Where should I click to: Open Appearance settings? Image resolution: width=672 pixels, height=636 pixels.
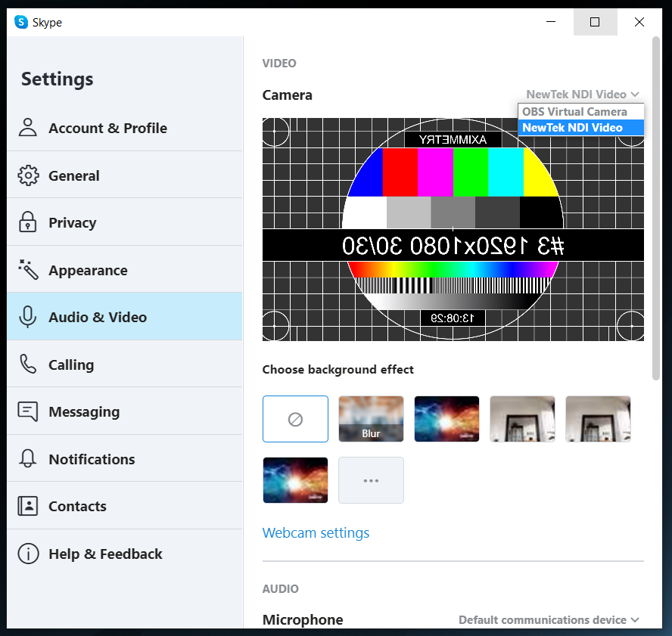(125, 269)
